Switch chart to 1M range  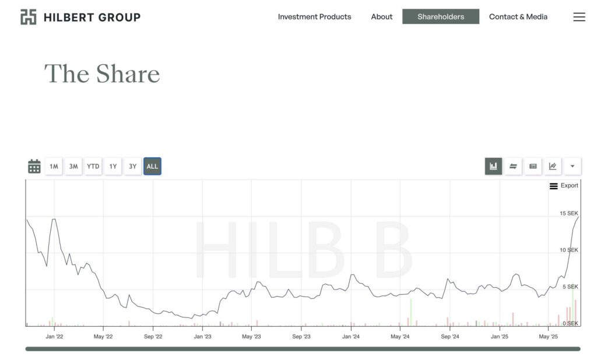coord(54,166)
